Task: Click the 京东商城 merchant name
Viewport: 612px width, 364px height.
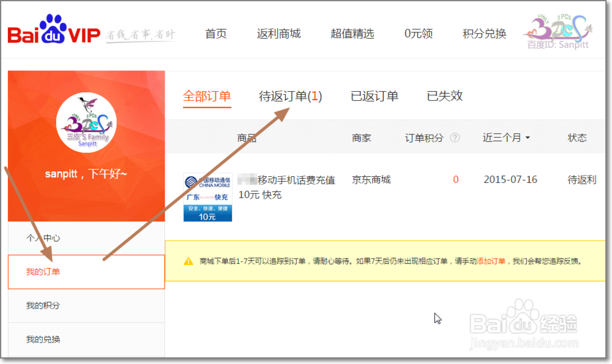Action: (x=371, y=179)
